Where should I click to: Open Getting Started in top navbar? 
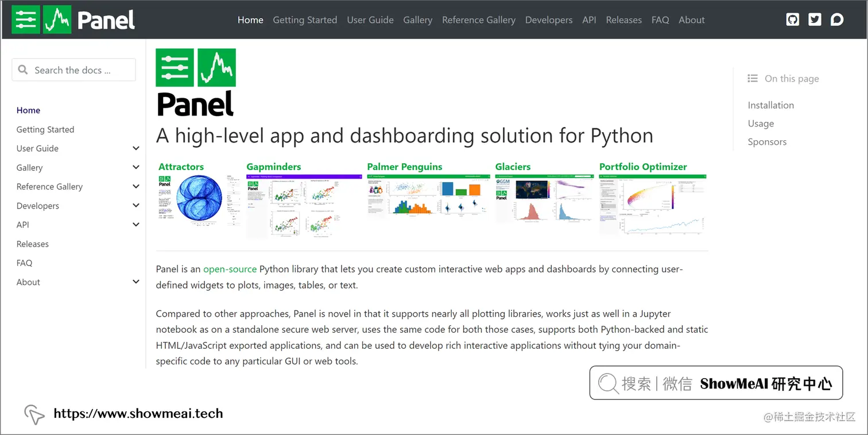[x=305, y=20]
